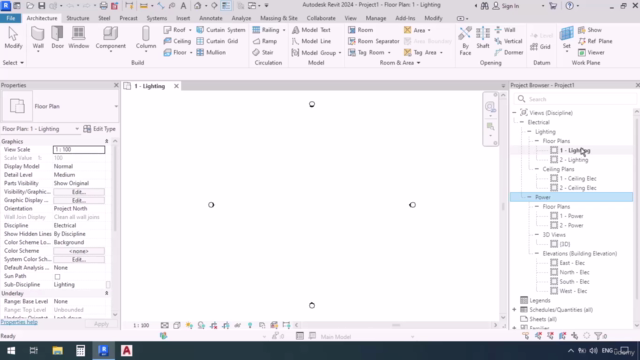Click the Edit Type button
Screen dimensions: 640x360
pos(100,129)
